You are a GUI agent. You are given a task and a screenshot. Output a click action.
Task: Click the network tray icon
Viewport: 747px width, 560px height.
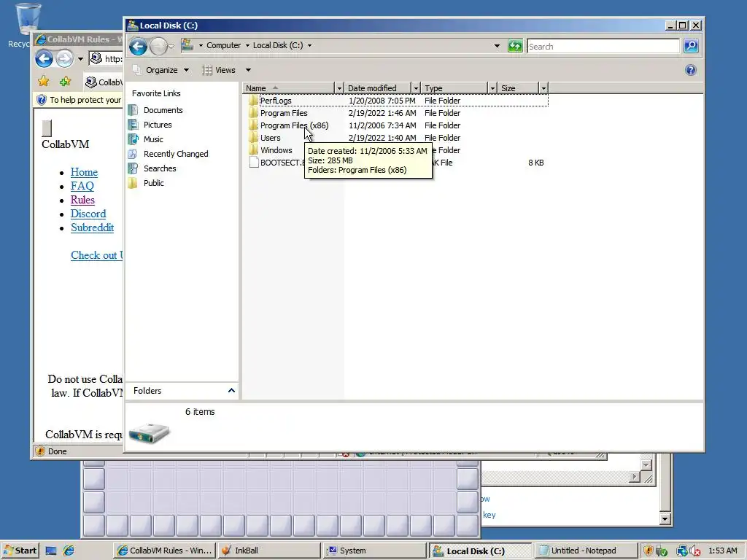tap(682, 551)
